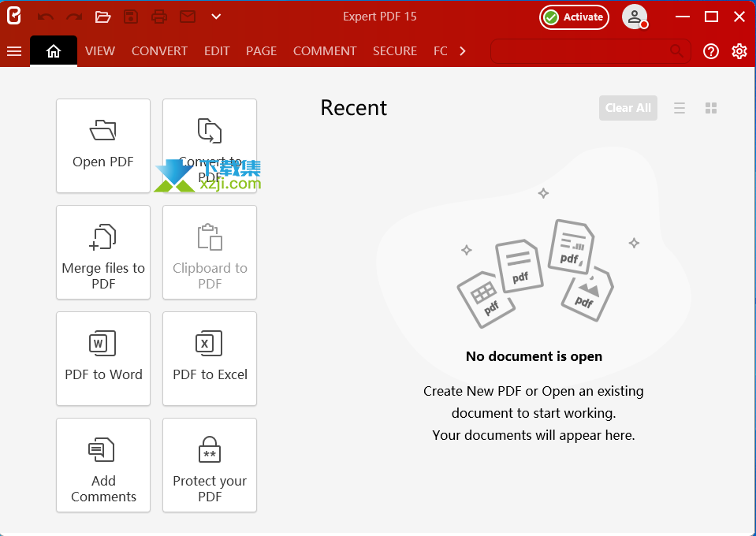
Task: Switch to the CONVERT tab
Action: tap(159, 51)
